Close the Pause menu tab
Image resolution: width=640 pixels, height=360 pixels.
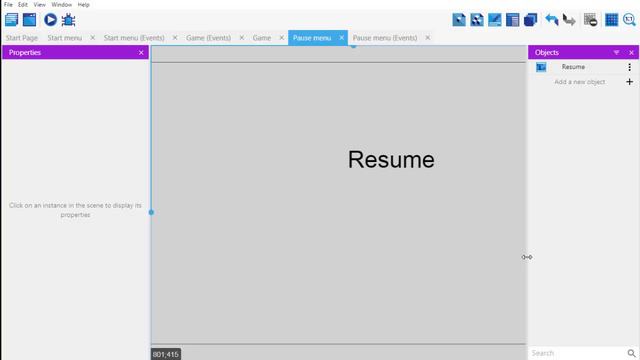click(342, 38)
